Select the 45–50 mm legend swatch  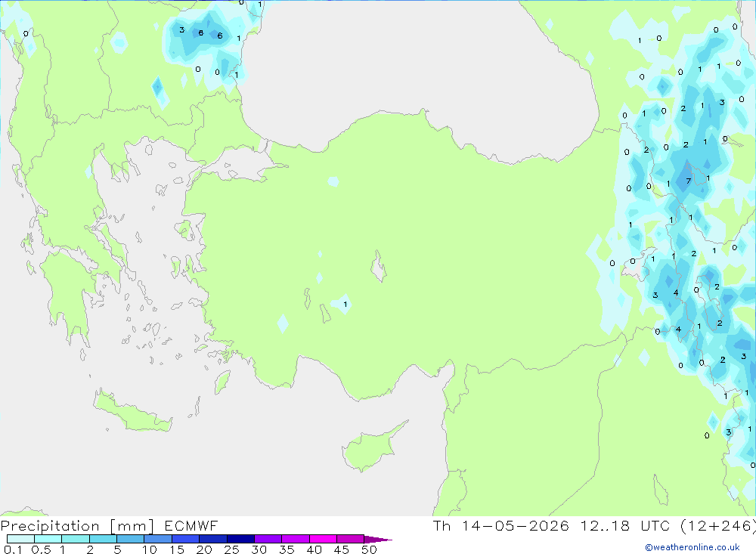click(x=351, y=539)
